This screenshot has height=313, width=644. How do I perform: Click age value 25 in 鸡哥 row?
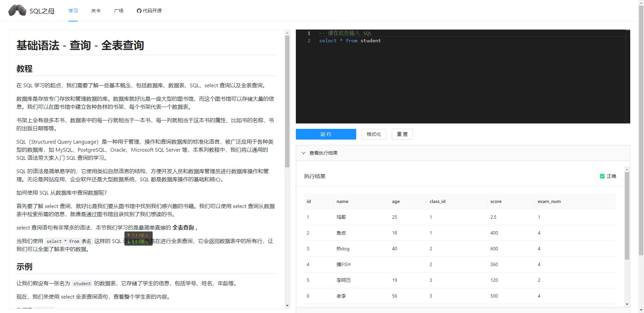394,217
